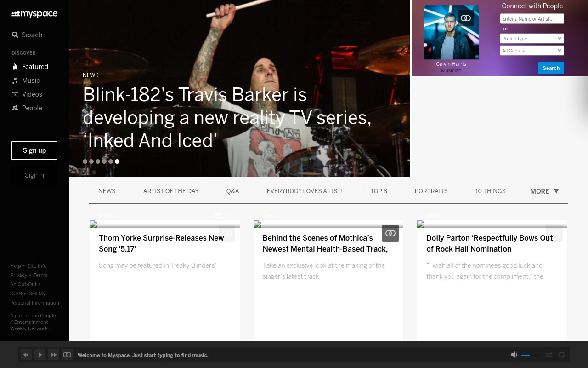The width and height of the screenshot is (588, 368).
Task: Go to Featured in Discover
Action: coord(30,67)
